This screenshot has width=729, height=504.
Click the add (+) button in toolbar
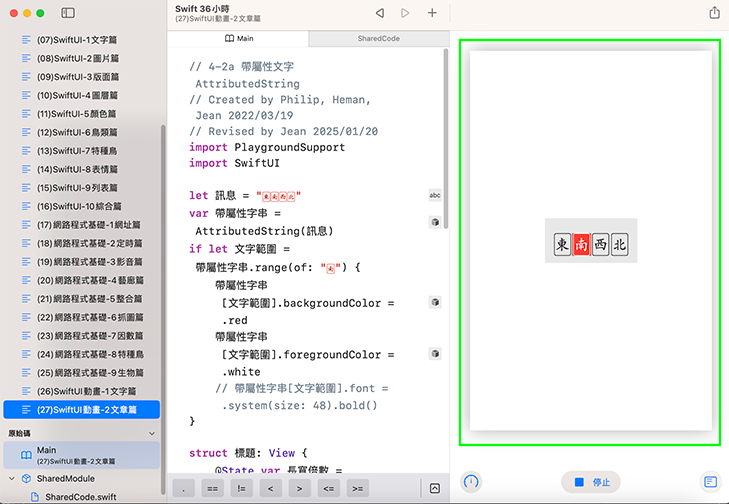(x=432, y=13)
